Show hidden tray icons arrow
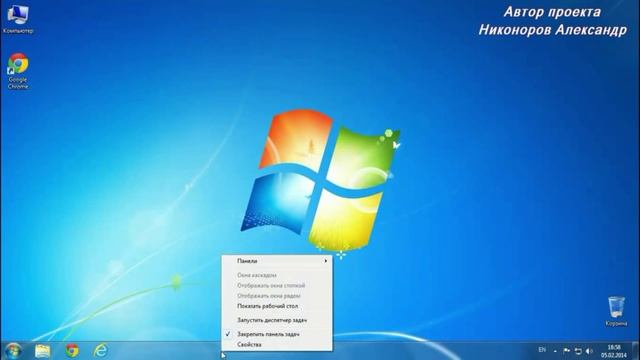The width and height of the screenshot is (640, 360). 555,351
